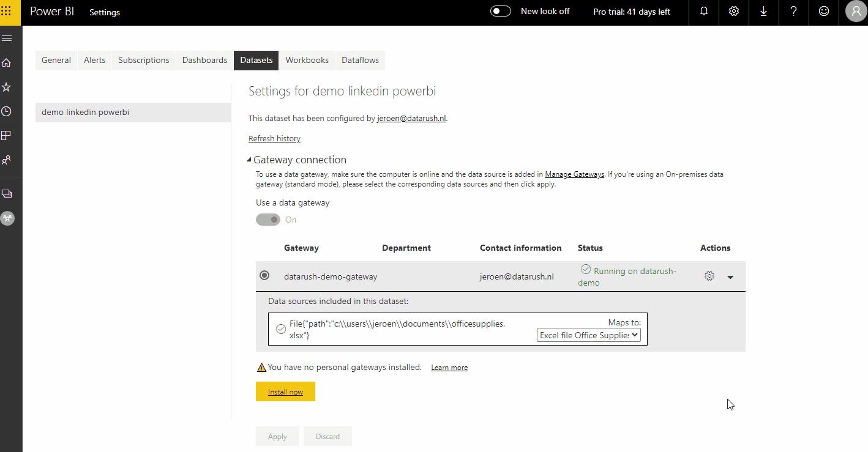Open settings gear in top bar
The width and height of the screenshot is (868, 452).
734,12
